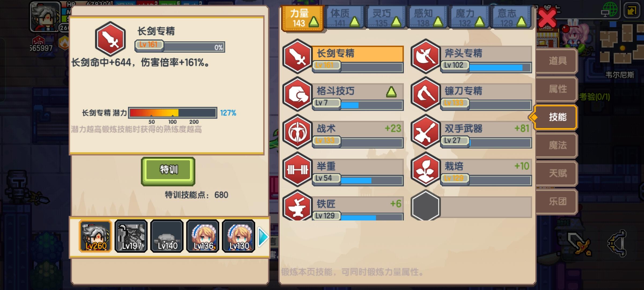Select the Scythe Mastery (镰刀专精) icon
The width and height of the screenshot is (644, 290).
click(426, 94)
